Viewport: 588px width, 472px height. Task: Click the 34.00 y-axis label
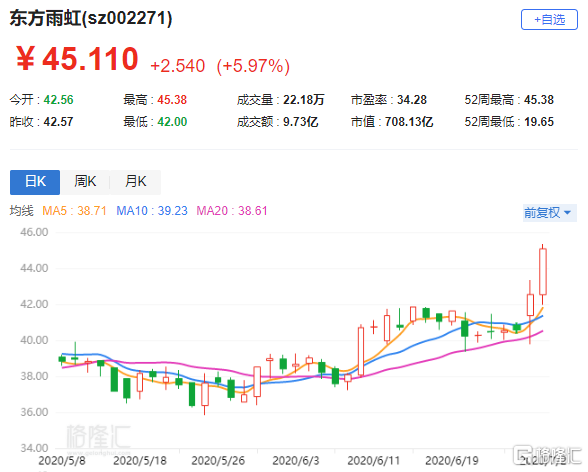tap(34, 448)
